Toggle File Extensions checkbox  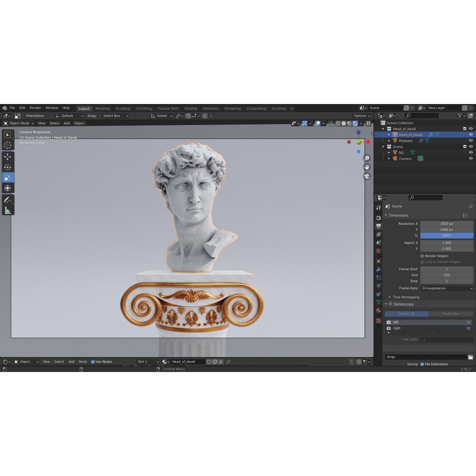(422, 364)
